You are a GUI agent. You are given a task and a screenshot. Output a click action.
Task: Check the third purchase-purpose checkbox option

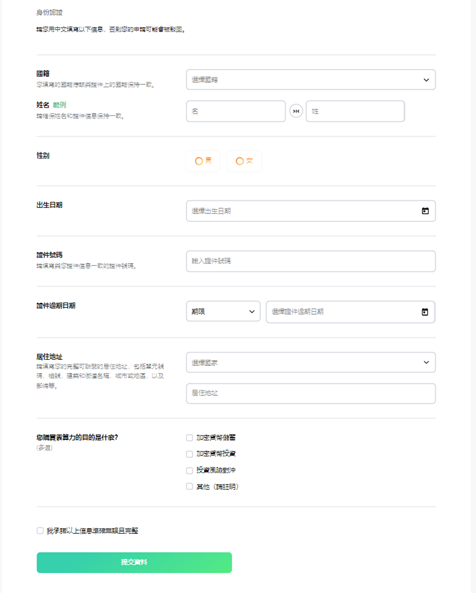pyautogui.click(x=189, y=470)
